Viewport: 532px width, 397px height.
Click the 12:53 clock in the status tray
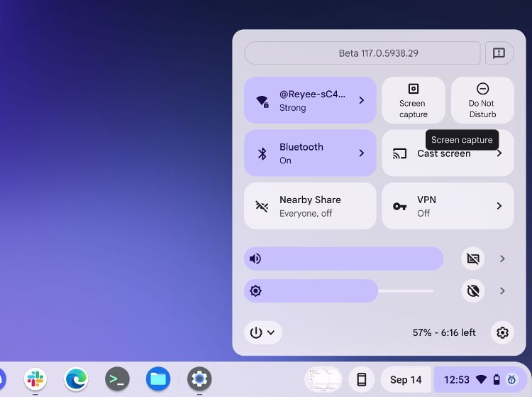[457, 379]
